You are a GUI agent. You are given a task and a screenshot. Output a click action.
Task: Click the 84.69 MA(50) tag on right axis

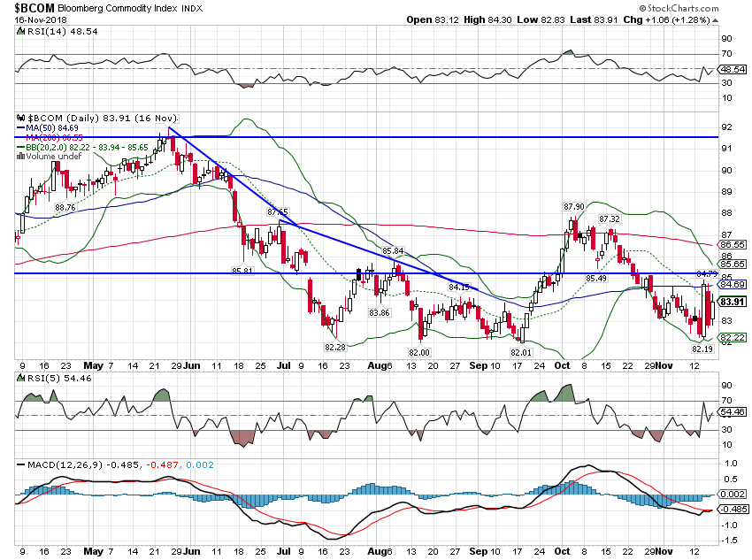[x=733, y=285]
